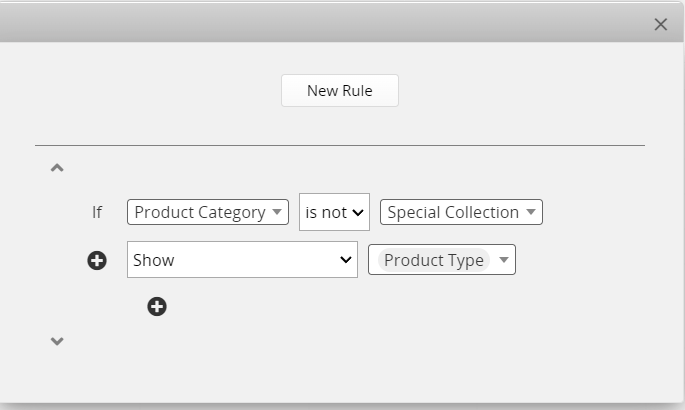Click the arrow in the Product Type field
Image resolution: width=685 pixels, height=410 pixels.
[x=504, y=260]
